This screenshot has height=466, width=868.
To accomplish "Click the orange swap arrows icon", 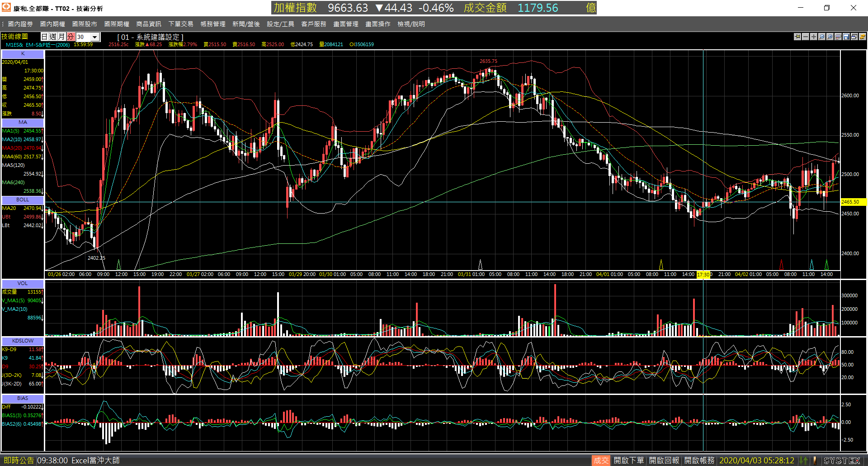I will tap(863, 37).
